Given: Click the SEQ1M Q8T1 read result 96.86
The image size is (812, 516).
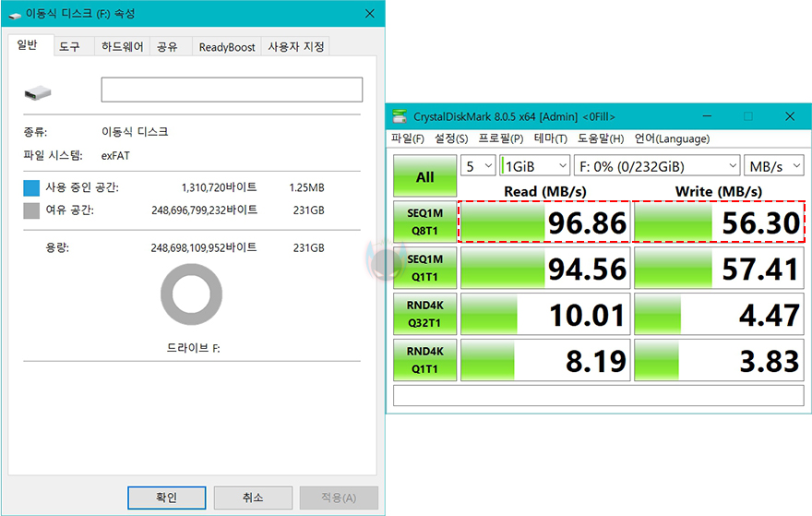Looking at the screenshot, I should 545,222.
